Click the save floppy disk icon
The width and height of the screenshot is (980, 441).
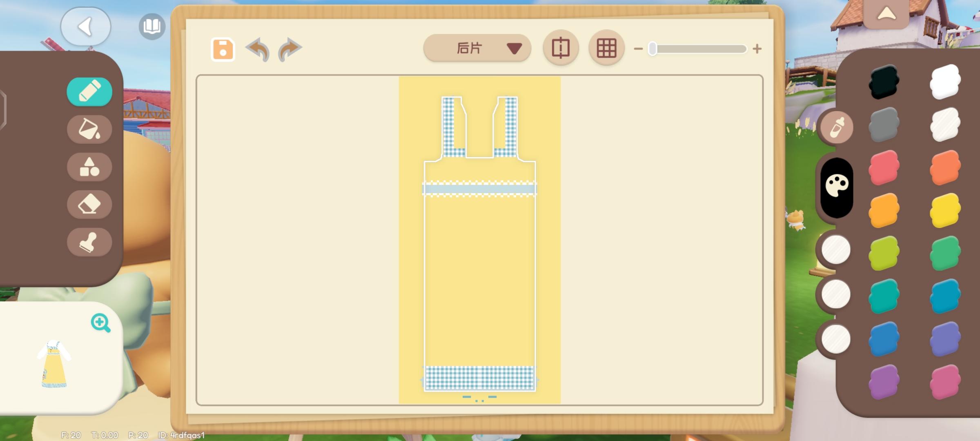(223, 49)
